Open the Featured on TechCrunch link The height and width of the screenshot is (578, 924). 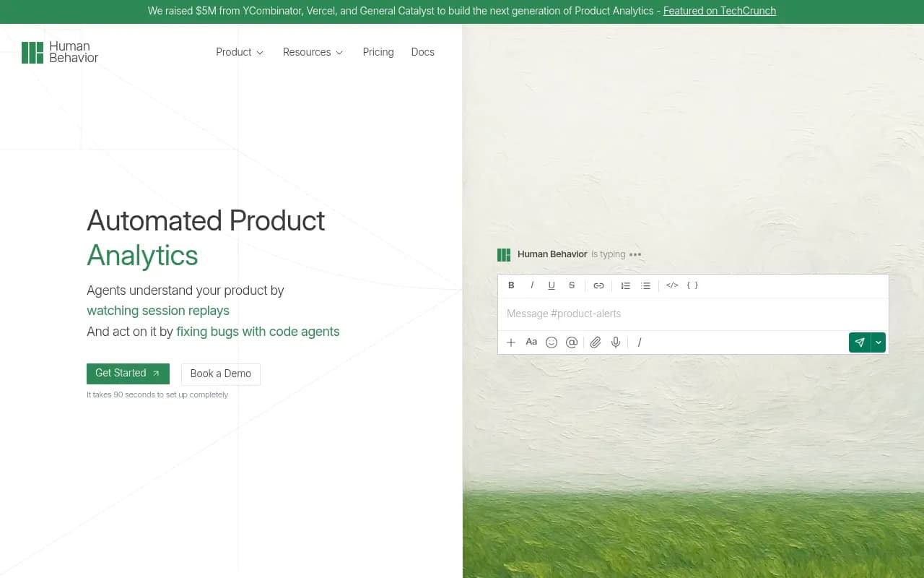pos(720,11)
